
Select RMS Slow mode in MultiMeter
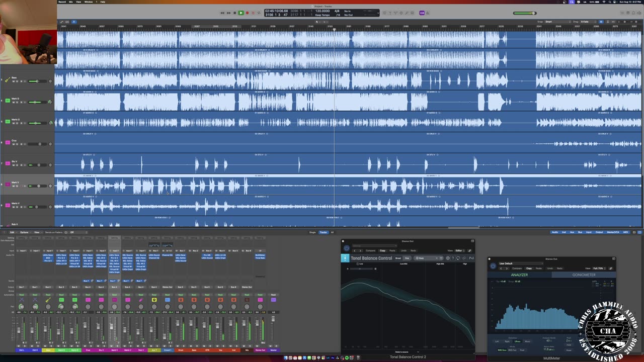point(502,350)
